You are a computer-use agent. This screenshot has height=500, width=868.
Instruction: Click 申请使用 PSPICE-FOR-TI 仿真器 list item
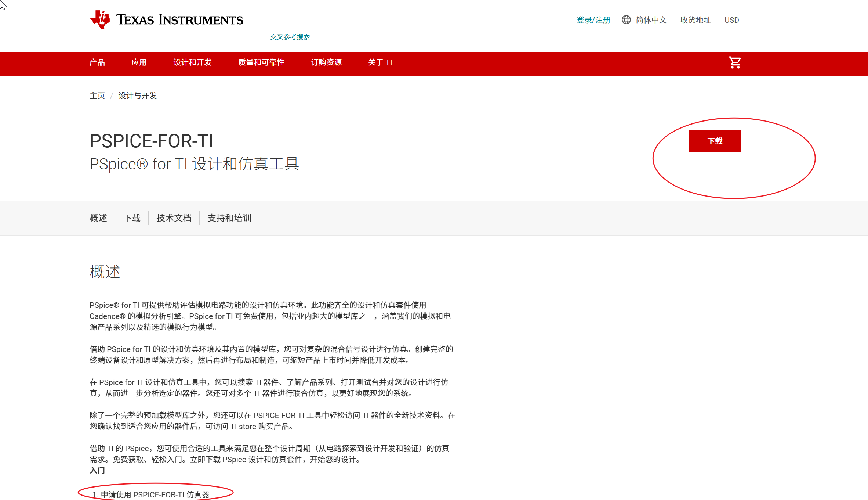[x=155, y=494]
